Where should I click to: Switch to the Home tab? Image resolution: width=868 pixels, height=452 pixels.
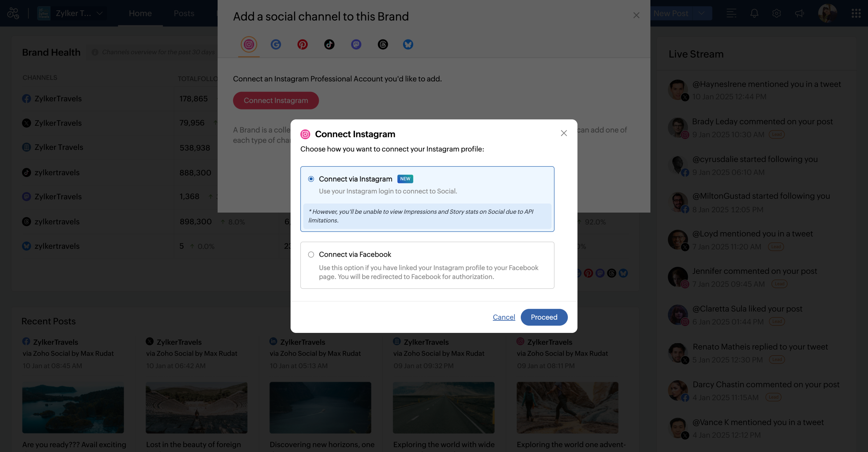[x=140, y=13]
